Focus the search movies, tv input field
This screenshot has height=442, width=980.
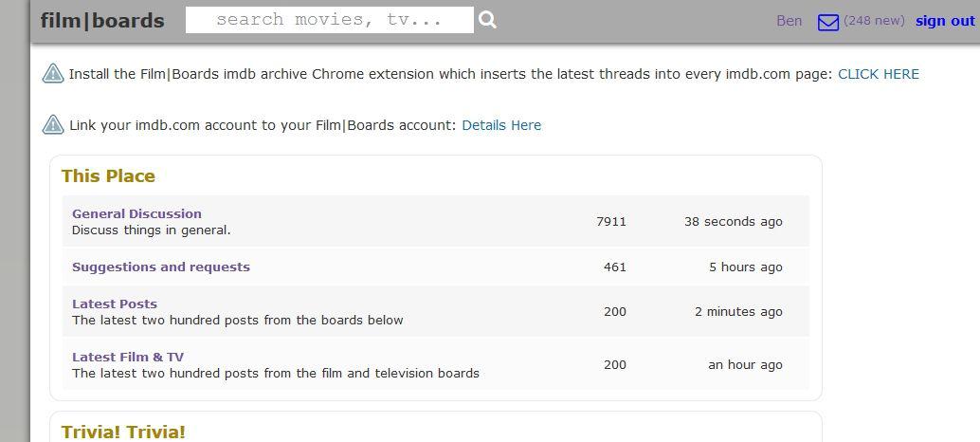click(329, 20)
